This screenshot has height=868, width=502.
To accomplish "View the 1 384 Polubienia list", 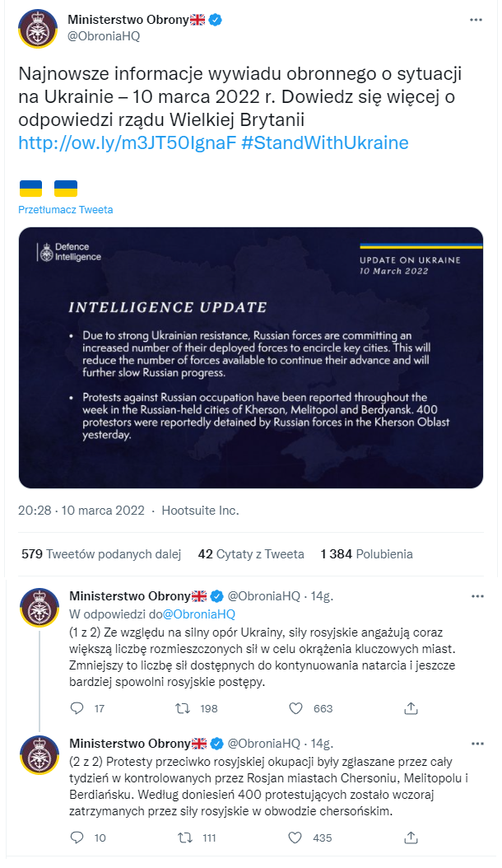I will coord(366,554).
